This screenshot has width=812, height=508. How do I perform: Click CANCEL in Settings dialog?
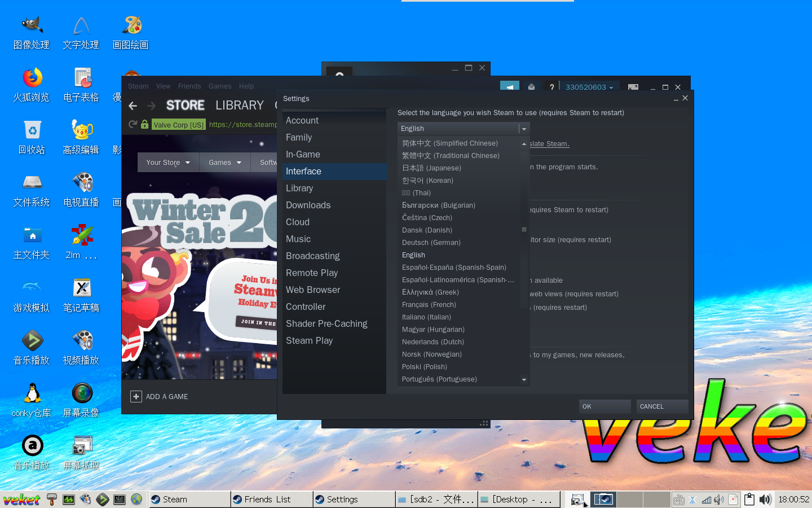[x=662, y=406]
